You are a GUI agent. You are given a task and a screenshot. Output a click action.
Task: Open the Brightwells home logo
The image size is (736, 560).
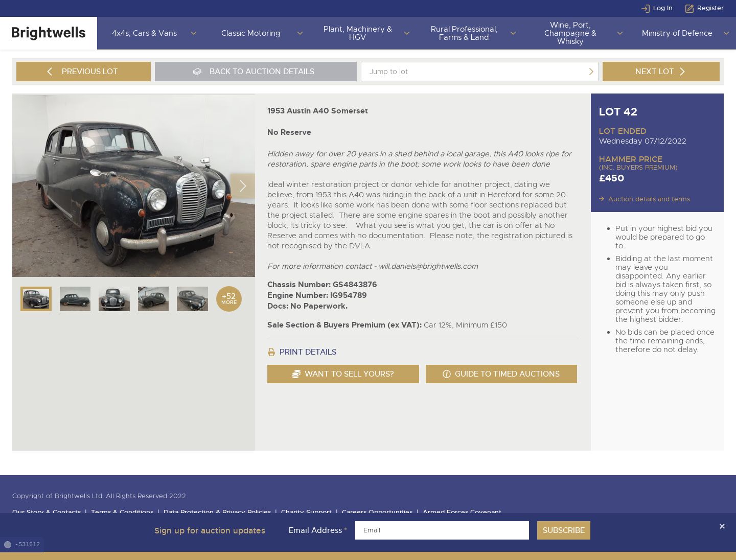pyautogui.click(x=49, y=33)
